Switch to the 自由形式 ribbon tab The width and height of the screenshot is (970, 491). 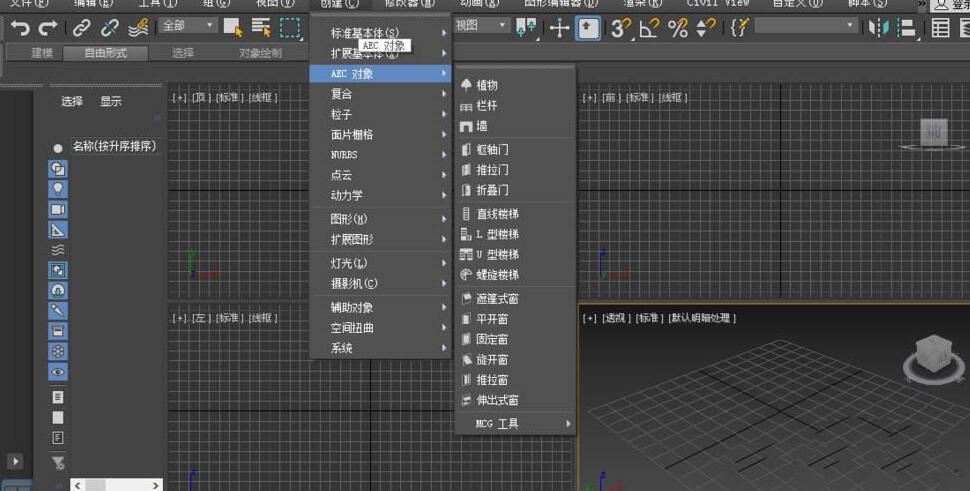pos(106,53)
